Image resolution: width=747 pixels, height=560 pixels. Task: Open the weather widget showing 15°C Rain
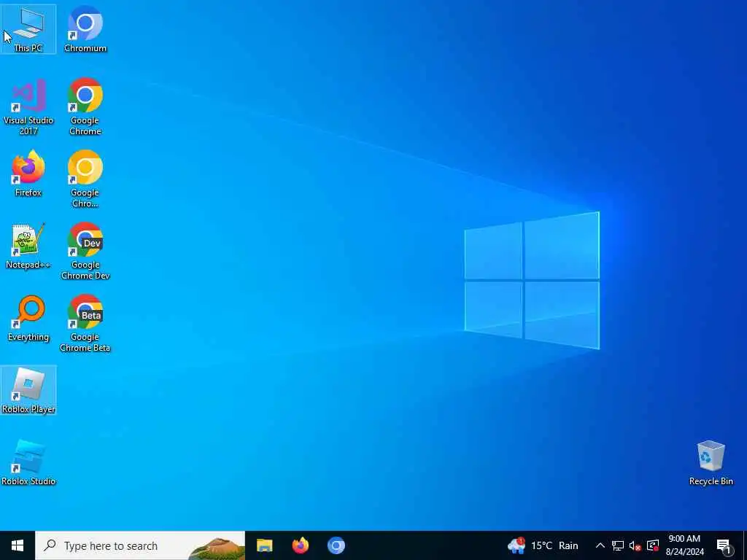pos(543,545)
